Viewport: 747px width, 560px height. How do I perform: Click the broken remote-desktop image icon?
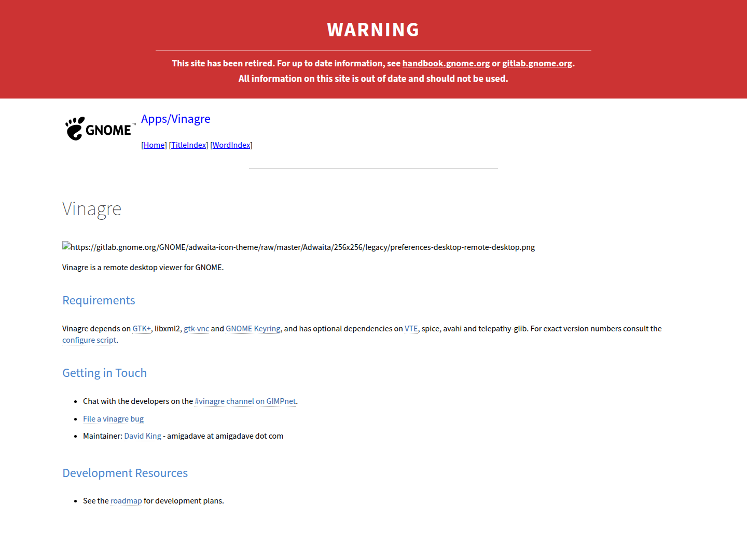click(66, 246)
